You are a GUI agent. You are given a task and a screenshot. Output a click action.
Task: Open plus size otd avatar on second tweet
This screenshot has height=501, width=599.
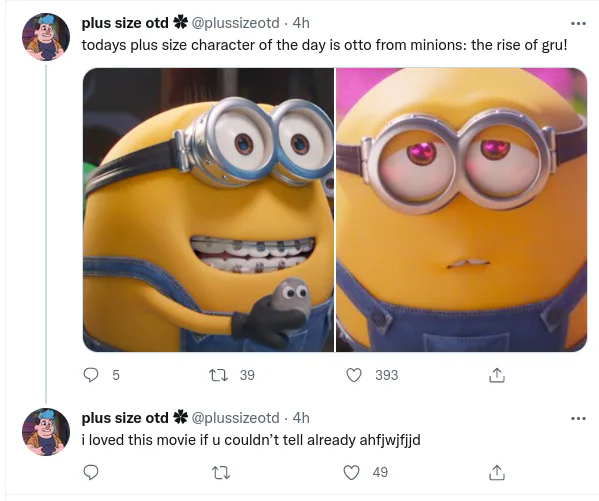coord(46,432)
